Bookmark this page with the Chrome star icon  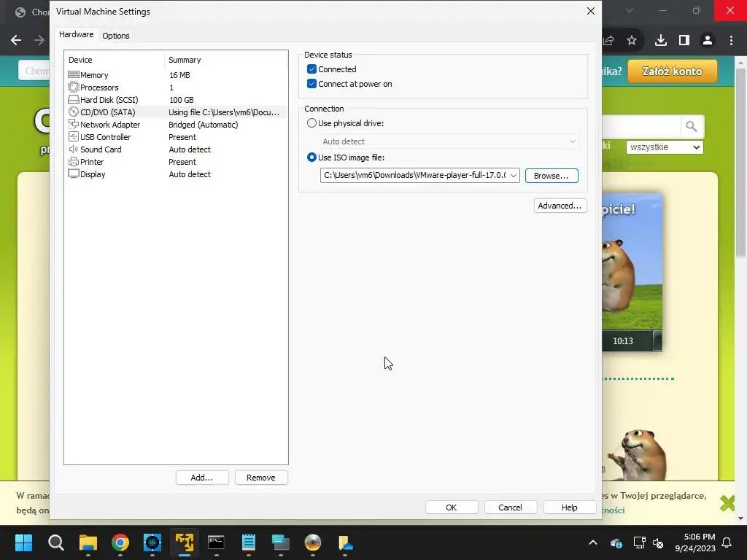[x=632, y=41]
